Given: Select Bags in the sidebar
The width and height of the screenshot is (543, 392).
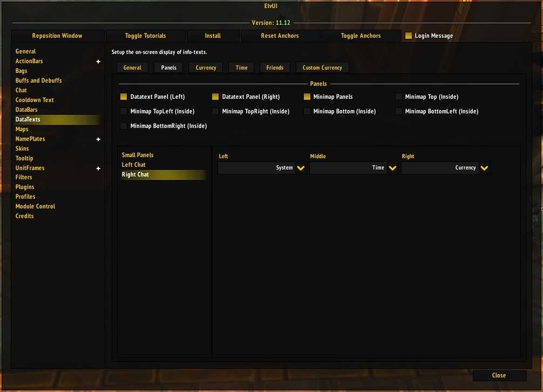Looking at the screenshot, I should point(21,71).
